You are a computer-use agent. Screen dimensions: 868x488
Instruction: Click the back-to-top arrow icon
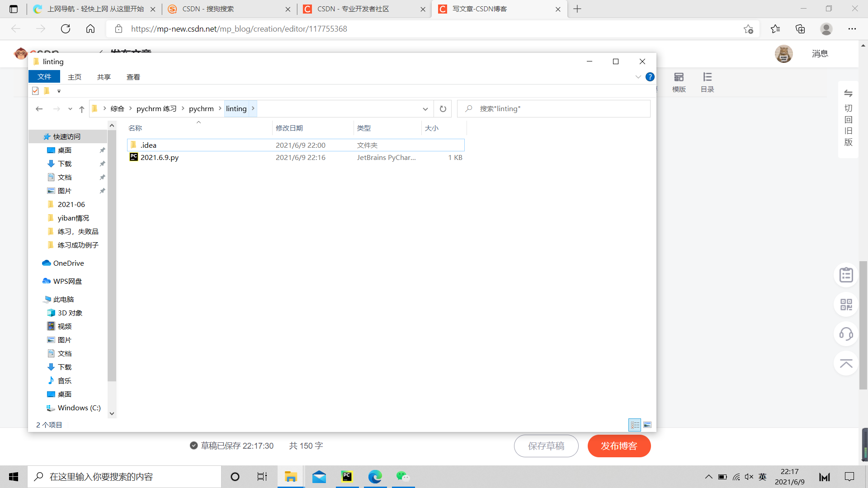pyautogui.click(x=846, y=364)
